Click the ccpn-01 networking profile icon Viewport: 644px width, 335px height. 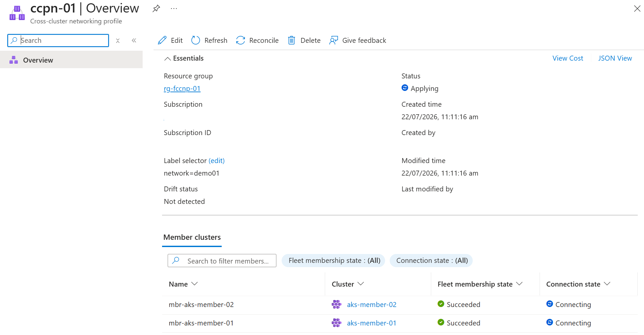(17, 13)
